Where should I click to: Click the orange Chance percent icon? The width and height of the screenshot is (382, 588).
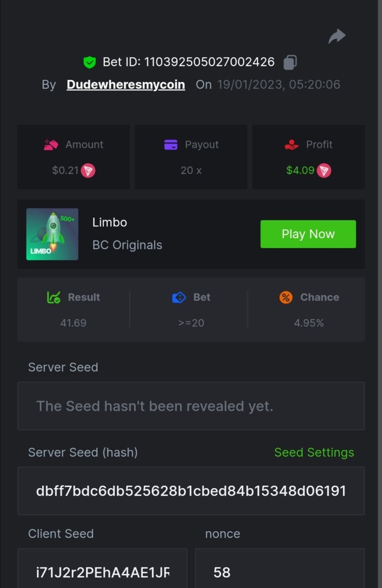point(286,297)
